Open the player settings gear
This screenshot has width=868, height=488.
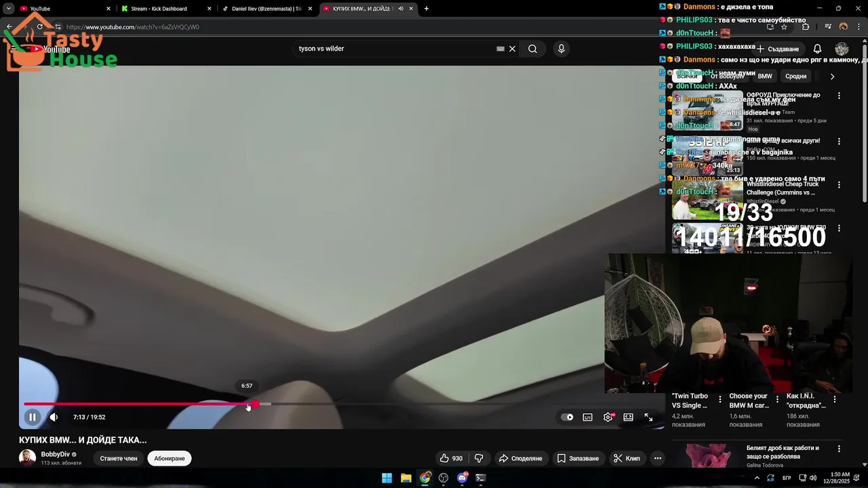(x=608, y=417)
